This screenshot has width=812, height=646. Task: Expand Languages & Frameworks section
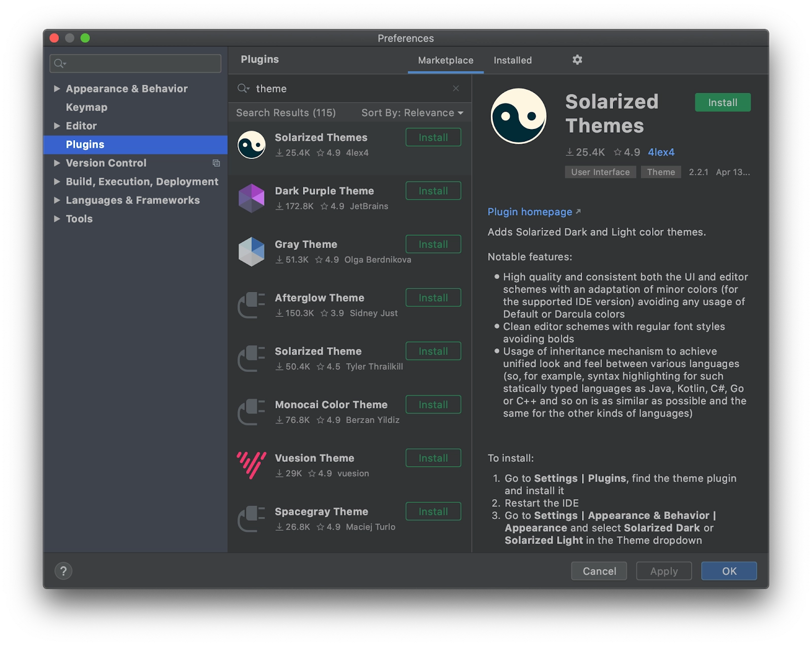tap(57, 200)
